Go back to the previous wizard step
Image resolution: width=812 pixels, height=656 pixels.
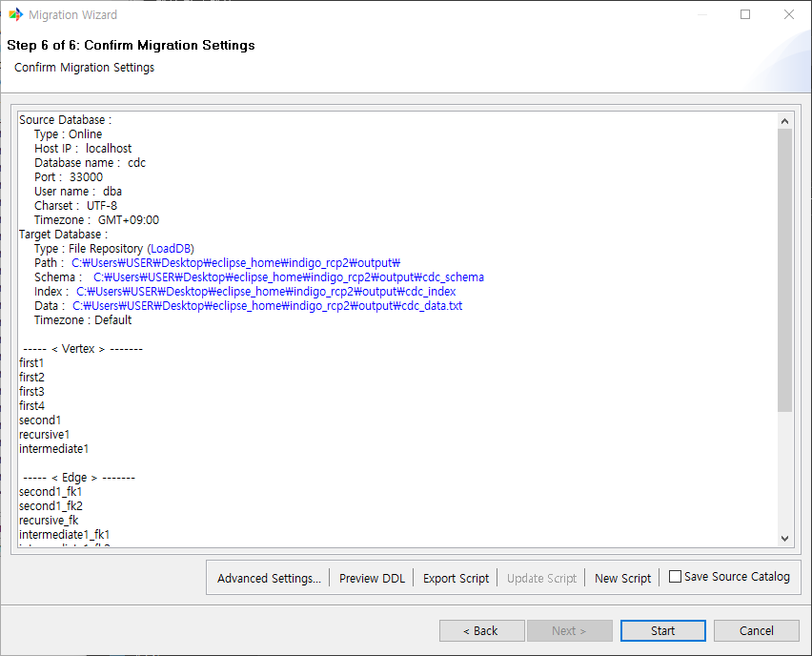click(x=481, y=630)
